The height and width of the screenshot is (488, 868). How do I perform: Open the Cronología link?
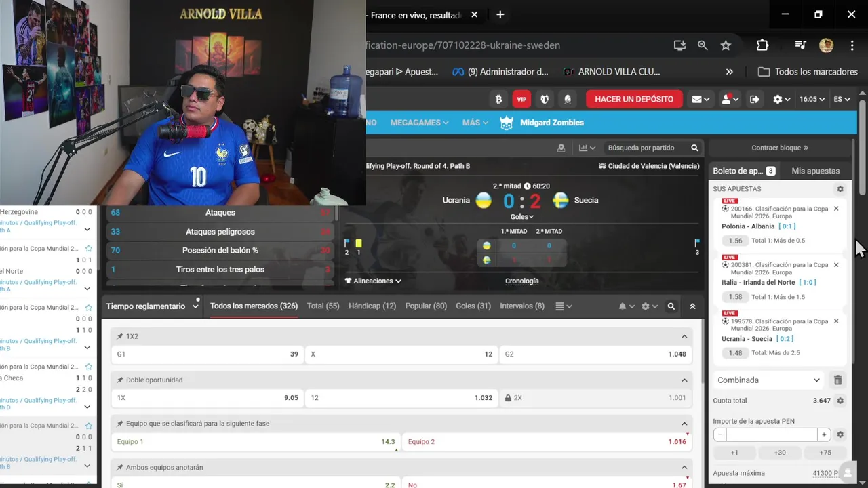[522, 281]
